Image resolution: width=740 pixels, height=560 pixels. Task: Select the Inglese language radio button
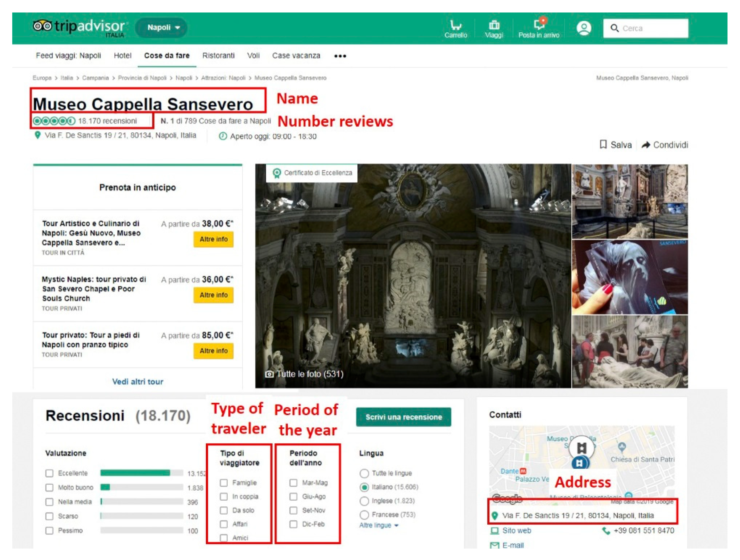pos(364,501)
